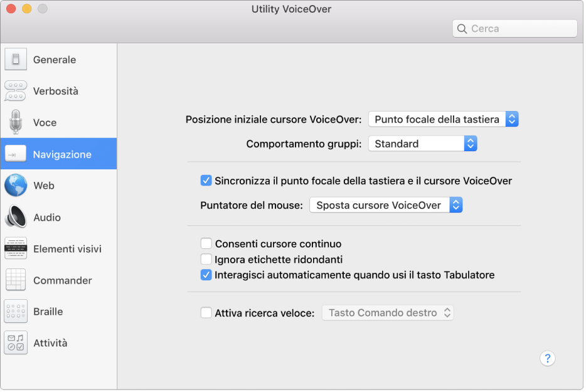This screenshot has height=392, width=586.
Task: Open the Commander keyboard icon
Action: tap(15, 280)
